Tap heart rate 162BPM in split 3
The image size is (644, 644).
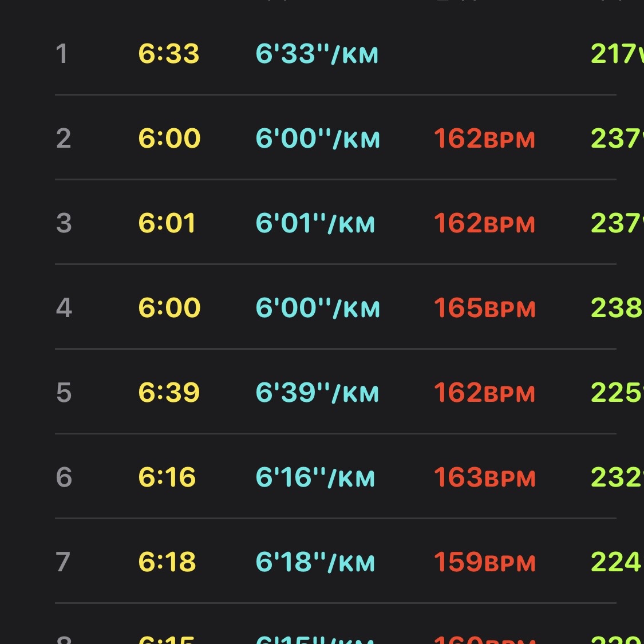coord(485,223)
